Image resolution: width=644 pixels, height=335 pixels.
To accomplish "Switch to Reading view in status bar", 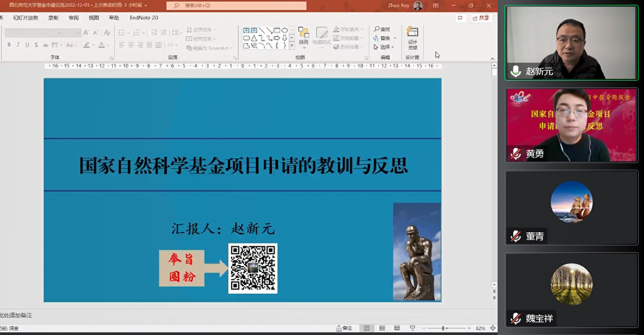I will click(x=396, y=328).
